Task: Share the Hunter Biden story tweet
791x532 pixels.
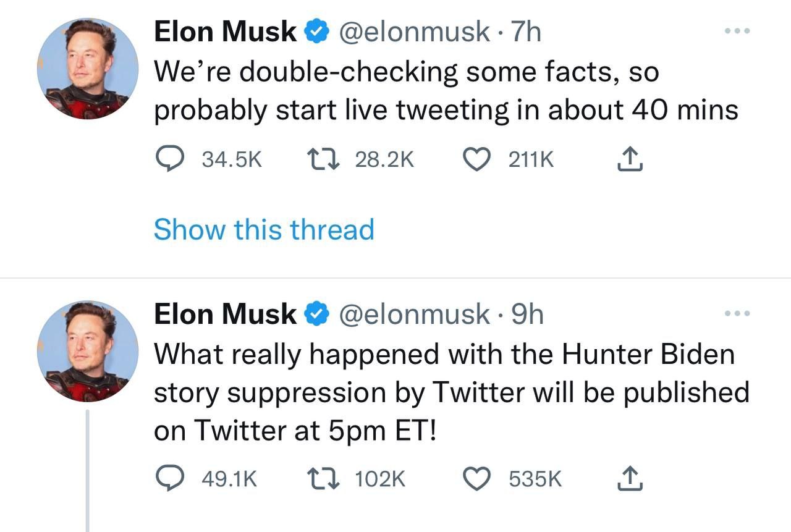Action: coord(630,479)
